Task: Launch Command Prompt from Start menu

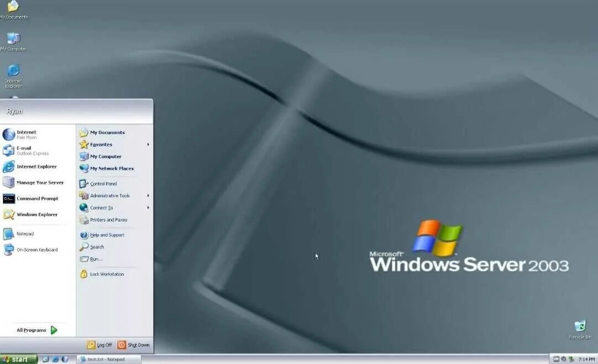Action: coord(38,199)
